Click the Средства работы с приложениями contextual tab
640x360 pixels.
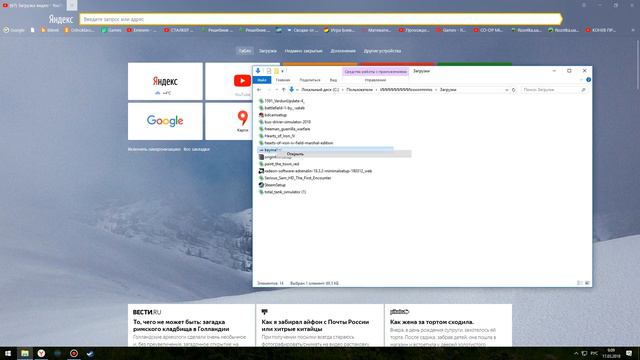[x=375, y=71]
